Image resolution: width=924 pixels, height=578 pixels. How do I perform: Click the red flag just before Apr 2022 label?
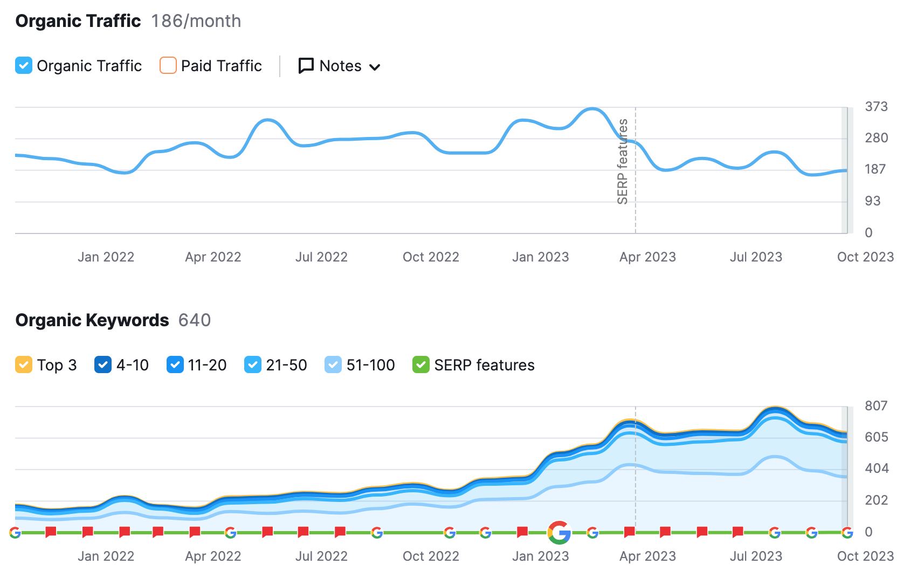point(195,532)
